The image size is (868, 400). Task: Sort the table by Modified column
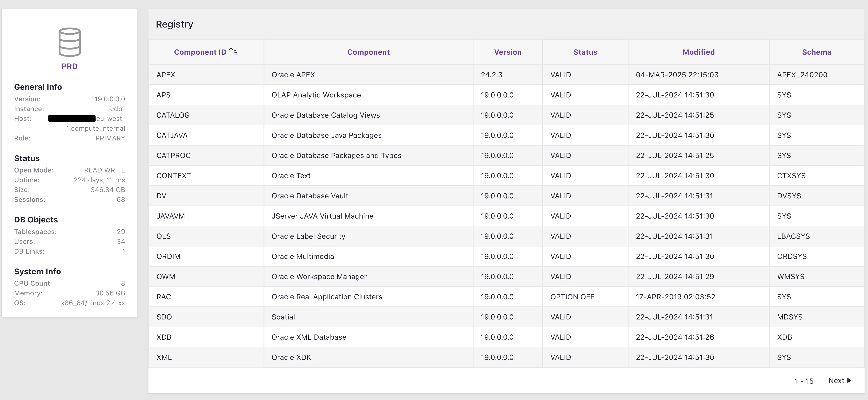(699, 52)
